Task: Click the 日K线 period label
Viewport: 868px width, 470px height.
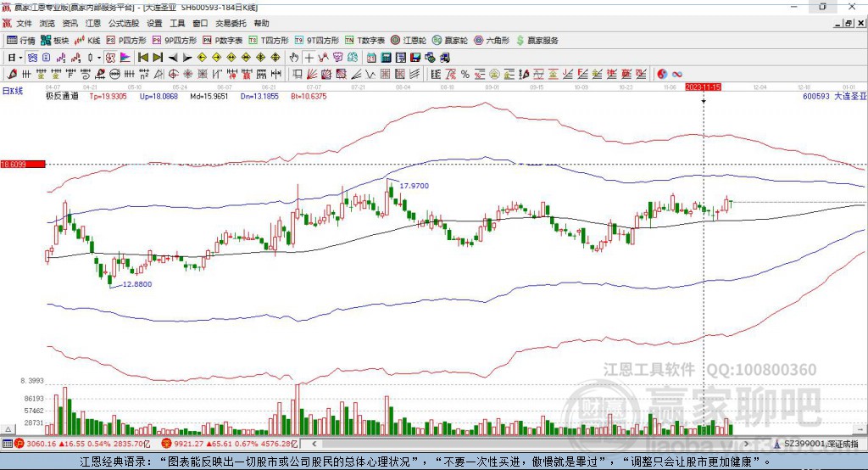Action: click(x=13, y=91)
